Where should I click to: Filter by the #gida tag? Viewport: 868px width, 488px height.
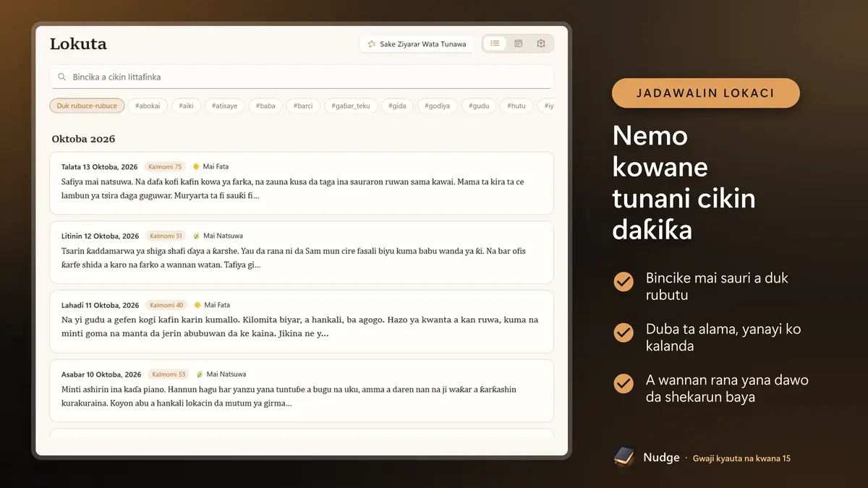(x=396, y=106)
